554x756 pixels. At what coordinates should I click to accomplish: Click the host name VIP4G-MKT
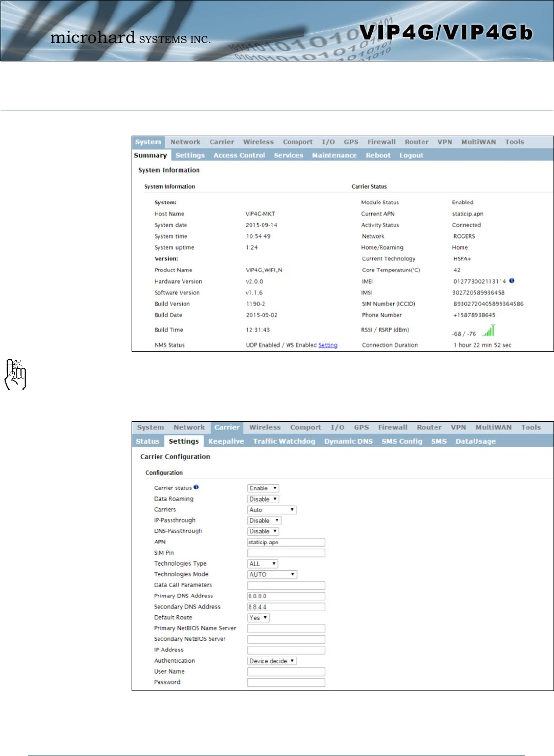[x=260, y=213]
